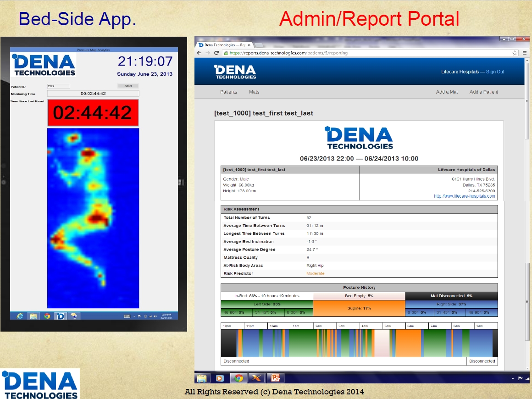This screenshot has height=399, width=532.
Task: Click the white DENA Technologies logo in portal header
Action: (235, 72)
